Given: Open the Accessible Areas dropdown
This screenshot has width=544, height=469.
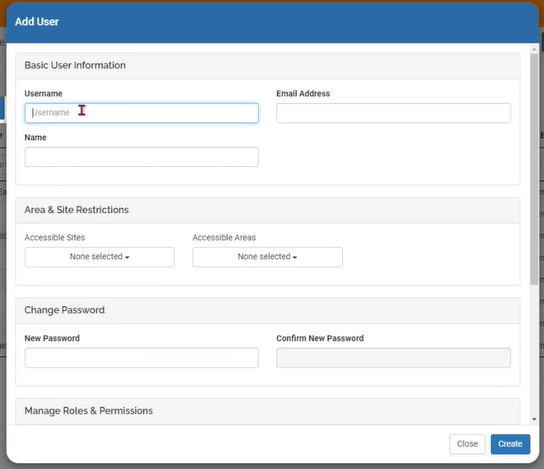Looking at the screenshot, I should point(267,257).
